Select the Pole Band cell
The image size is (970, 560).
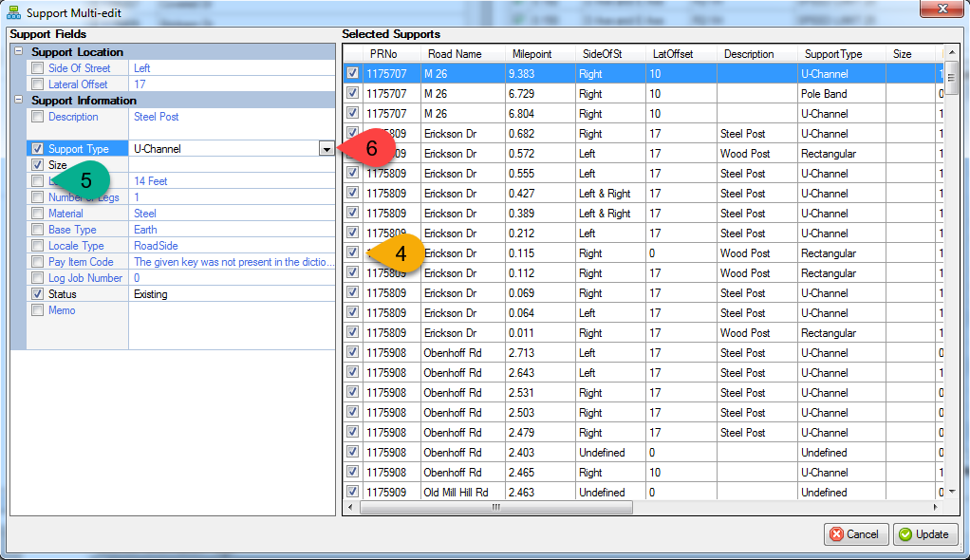(x=841, y=93)
